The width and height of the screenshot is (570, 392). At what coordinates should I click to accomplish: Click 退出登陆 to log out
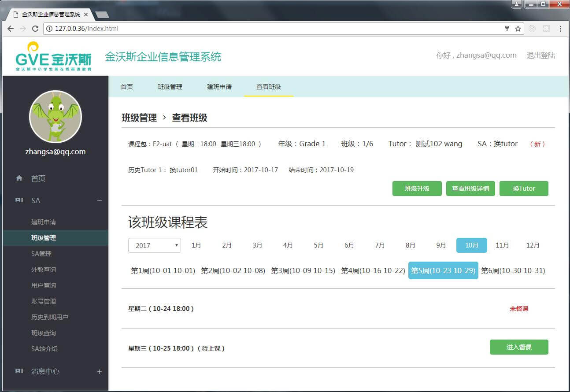pos(540,55)
